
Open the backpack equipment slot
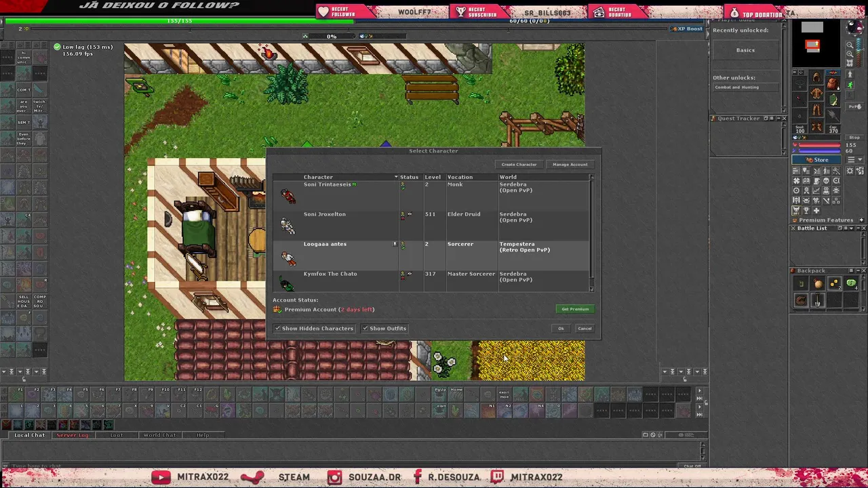pyautogui.click(x=833, y=84)
